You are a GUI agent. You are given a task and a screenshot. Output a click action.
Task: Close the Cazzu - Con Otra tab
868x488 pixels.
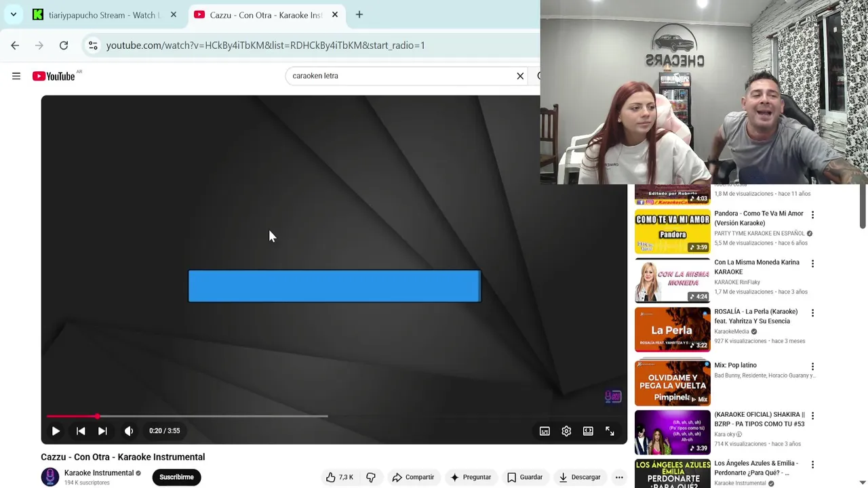point(335,15)
